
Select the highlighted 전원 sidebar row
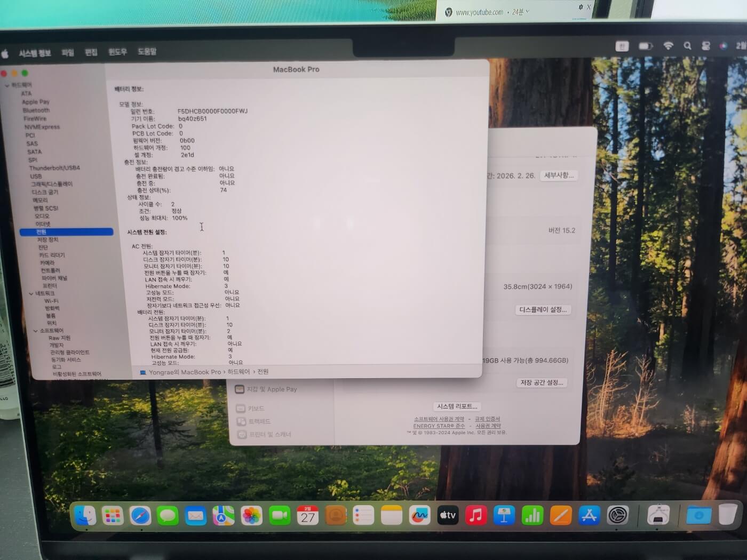pyautogui.click(x=66, y=232)
